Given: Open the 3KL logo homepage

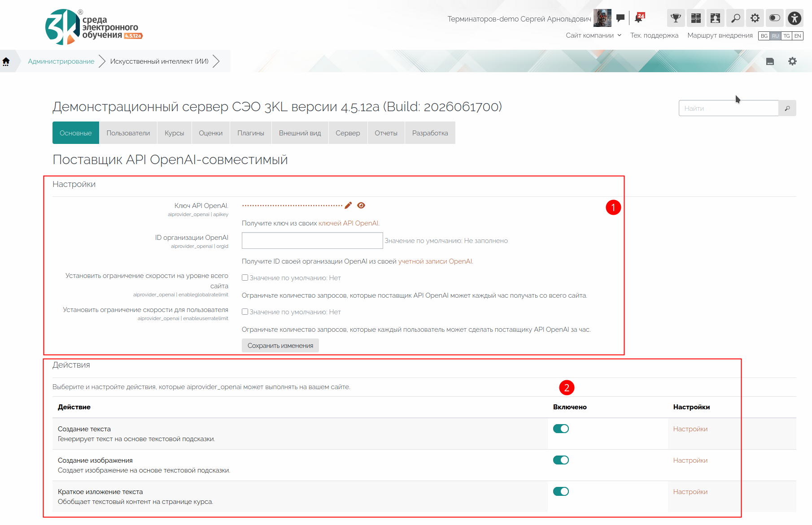Looking at the screenshot, I should point(93,27).
